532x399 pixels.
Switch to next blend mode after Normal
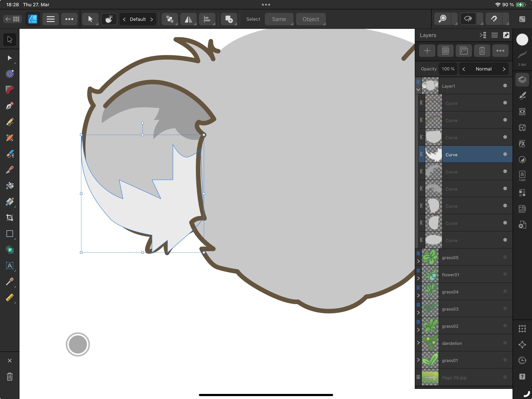tap(504, 69)
